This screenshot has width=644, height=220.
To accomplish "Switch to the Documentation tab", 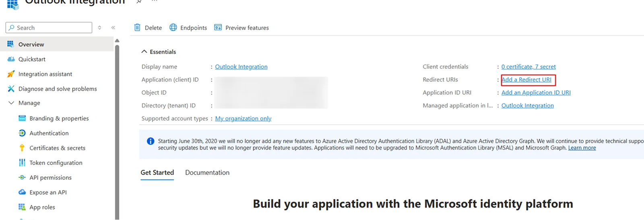I will (x=207, y=173).
